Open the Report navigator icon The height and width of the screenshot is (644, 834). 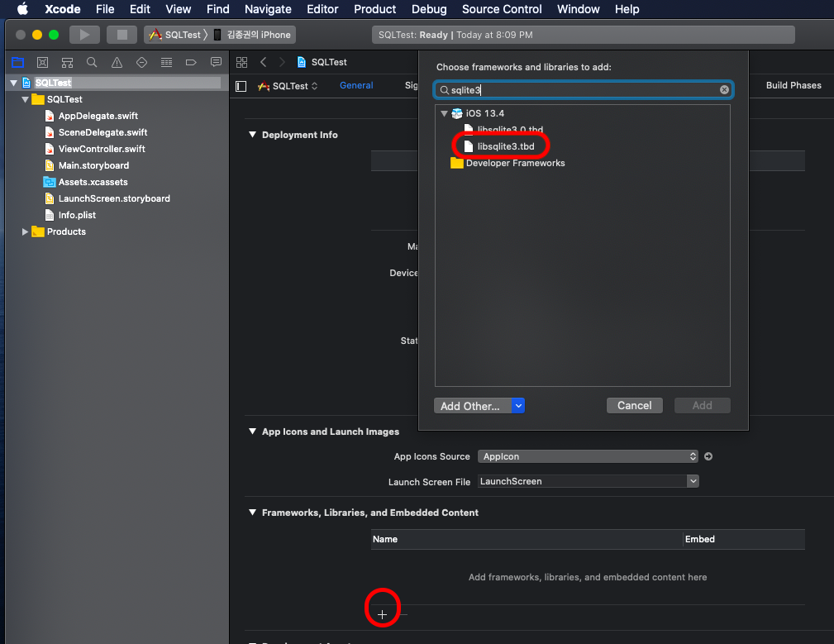tap(216, 62)
